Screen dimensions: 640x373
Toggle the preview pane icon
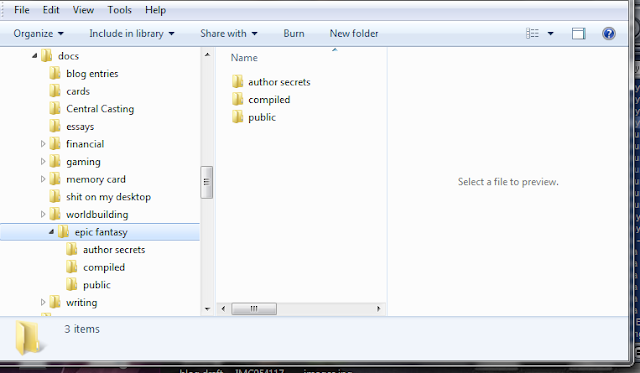click(578, 33)
